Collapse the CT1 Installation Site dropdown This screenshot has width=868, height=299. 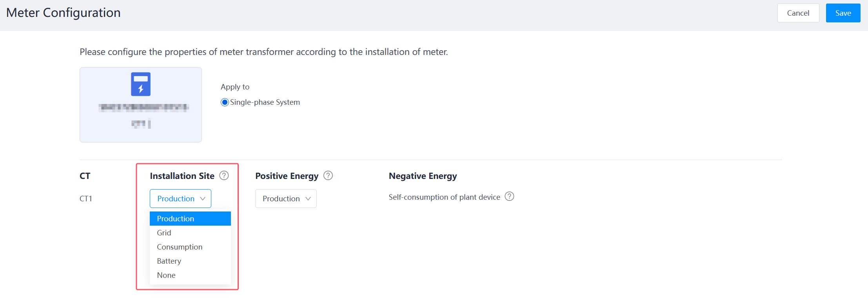[x=180, y=199]
